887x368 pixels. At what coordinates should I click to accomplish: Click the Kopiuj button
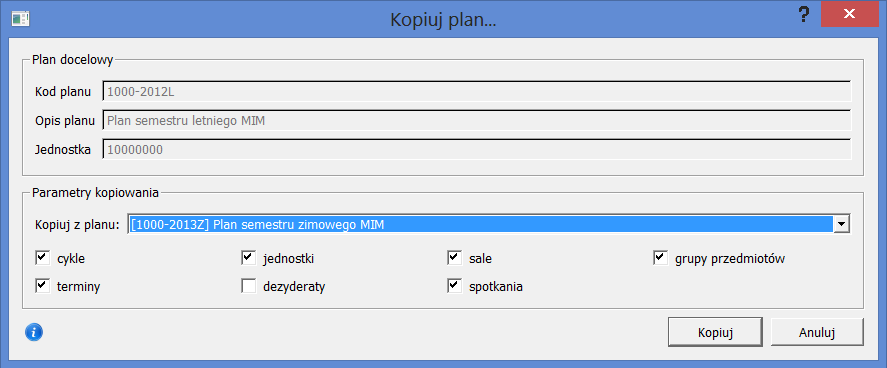click(715, 332)
